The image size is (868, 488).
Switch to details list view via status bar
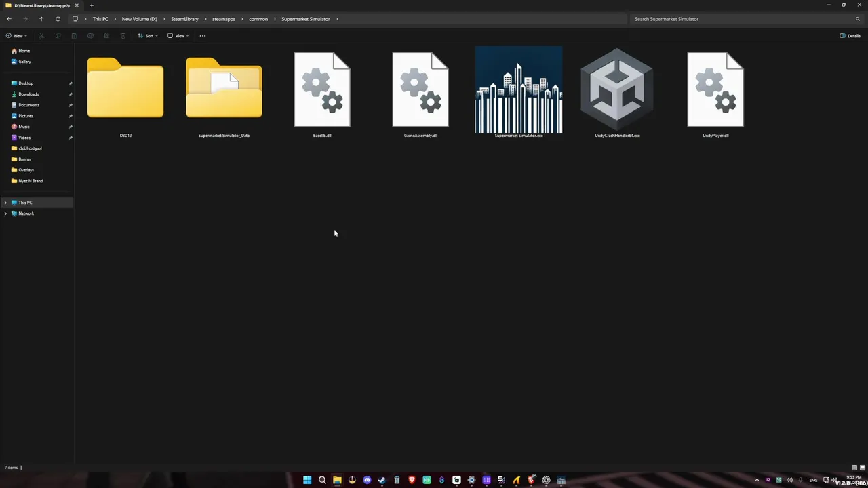[x=854, y=468]
